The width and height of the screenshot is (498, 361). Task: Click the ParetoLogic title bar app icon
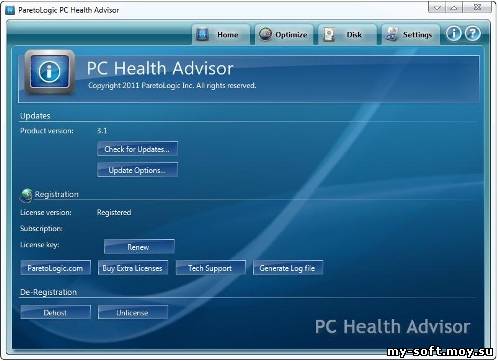[x=10, y=10]
